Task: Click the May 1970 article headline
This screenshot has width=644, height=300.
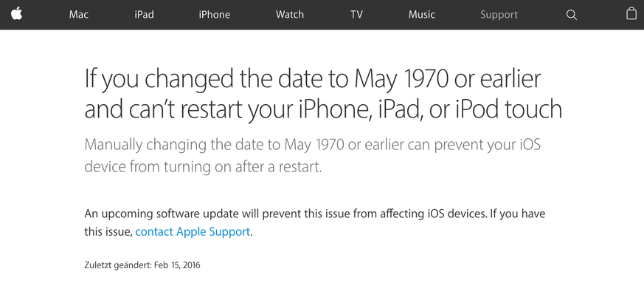Action: click(x=323, y=95)
